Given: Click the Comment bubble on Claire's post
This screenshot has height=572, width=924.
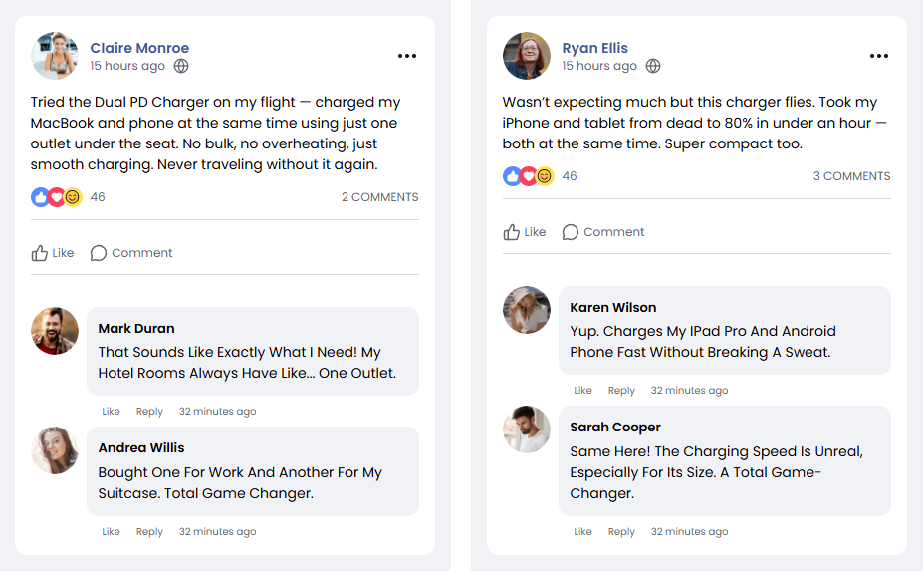Looking at the screenshot, I should 131,253.
